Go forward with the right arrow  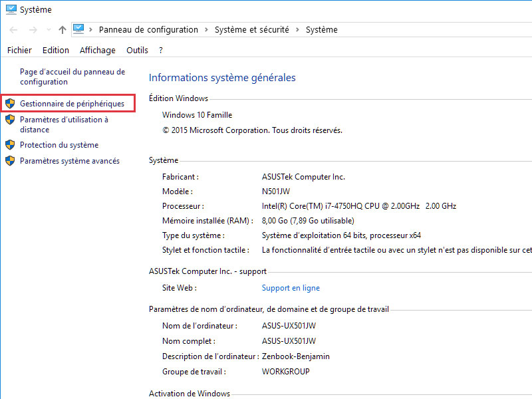pos(33,30)
